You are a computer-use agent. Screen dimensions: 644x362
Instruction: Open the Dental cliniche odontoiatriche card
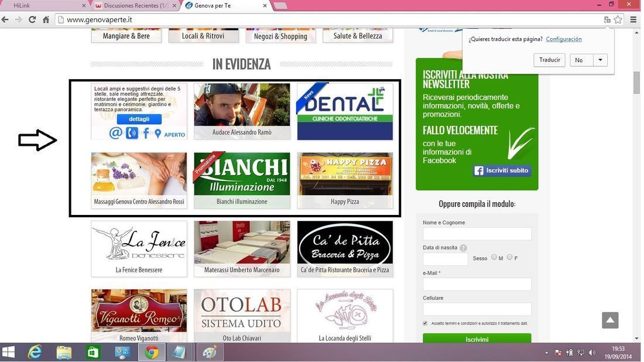345,111
